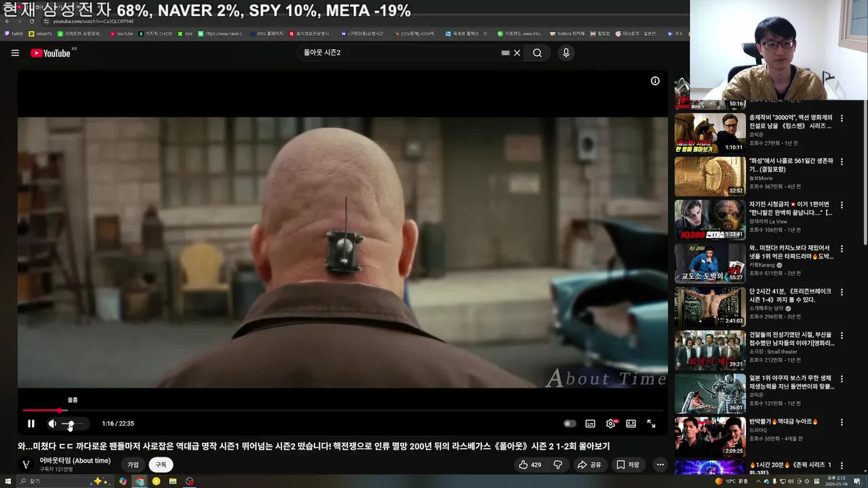Open options menu for the 일본 1위 야쿠자 video

[x=842, y=378]
